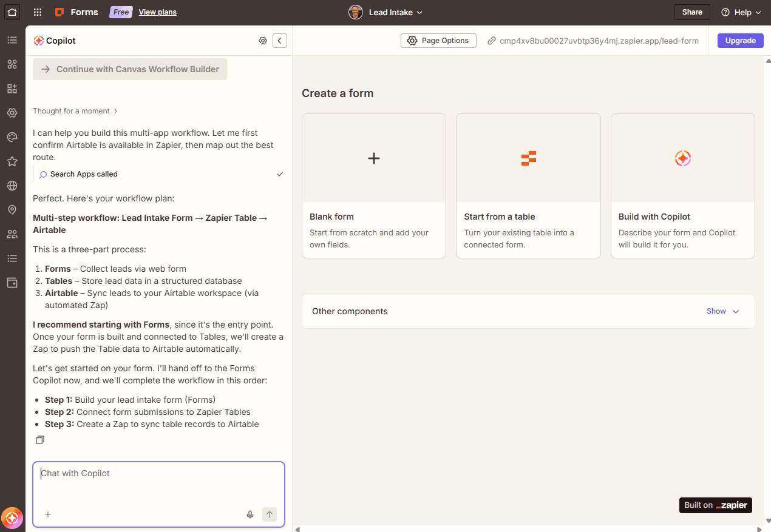The image size is (771, 532).
Task: Click the orange Forms product logo
Action: [59, 12]
